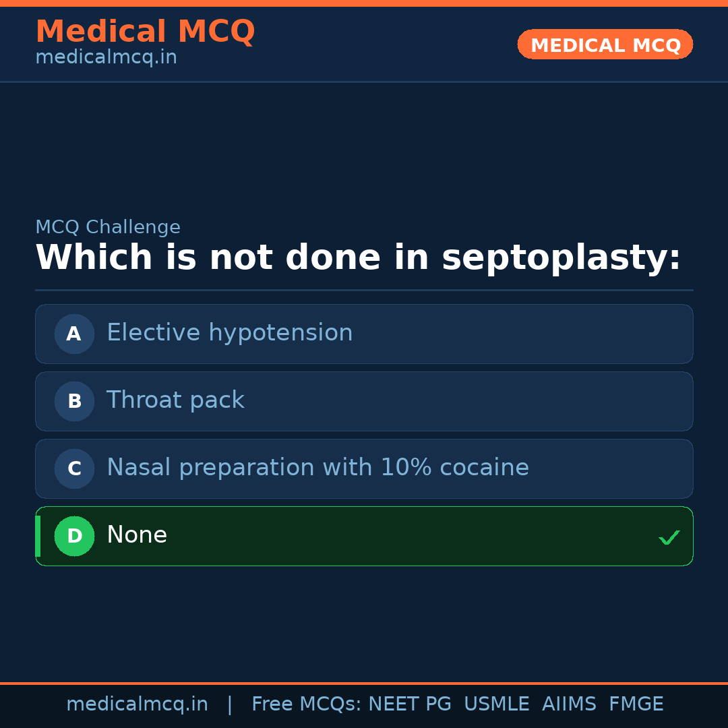Select the None answer option
Screen dimensions: 728x728
(137, 535)
